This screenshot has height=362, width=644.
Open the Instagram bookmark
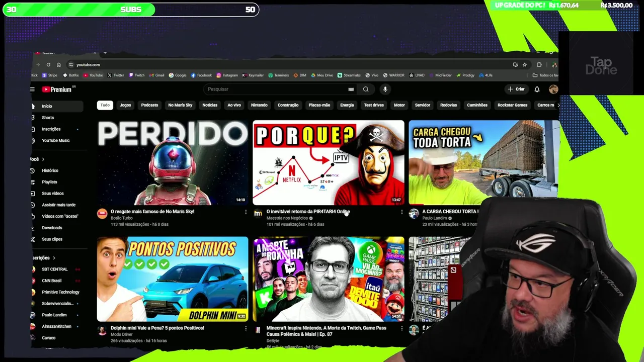tap(227, 75)
